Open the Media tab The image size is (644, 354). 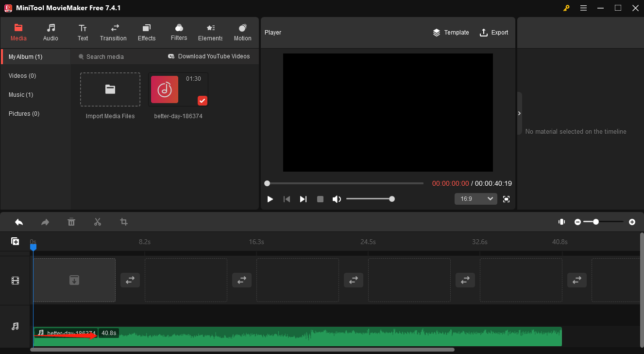tap(18, 33)
